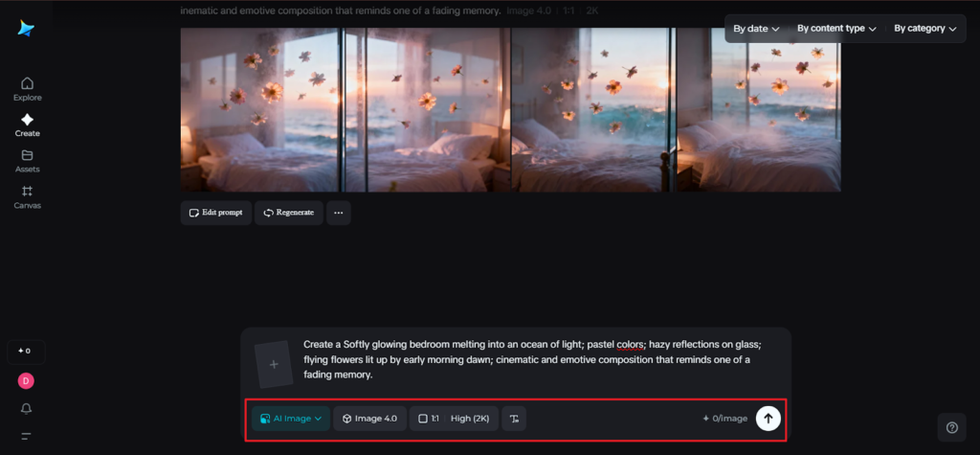Screen dimensions: 980x455
Task: Expand the By content type filter
Action: 836,29
